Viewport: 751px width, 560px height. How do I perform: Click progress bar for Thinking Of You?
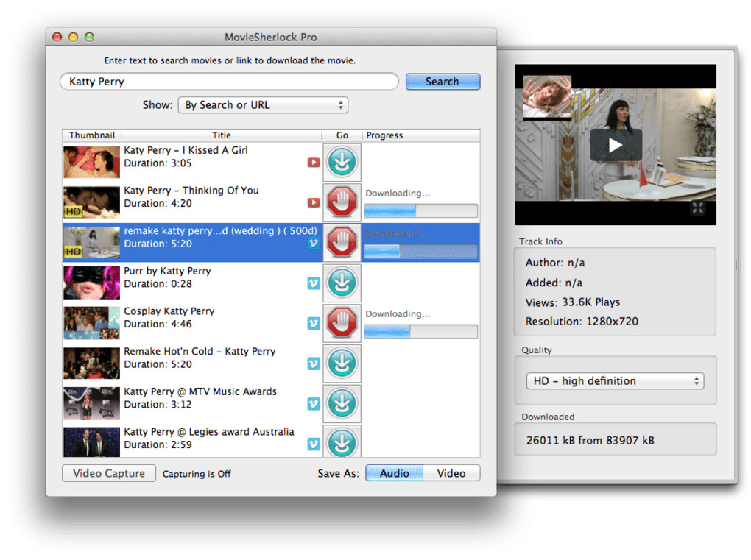420,210
